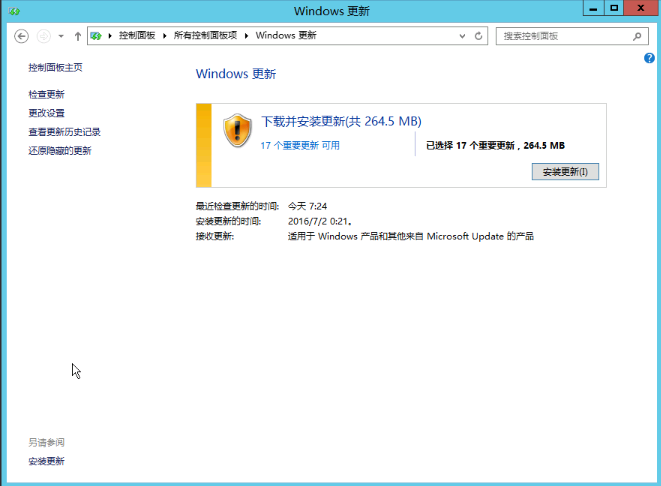Close the Windows 更新 window
Viewport: 661px width, 486px height.
tap(641, 8)
